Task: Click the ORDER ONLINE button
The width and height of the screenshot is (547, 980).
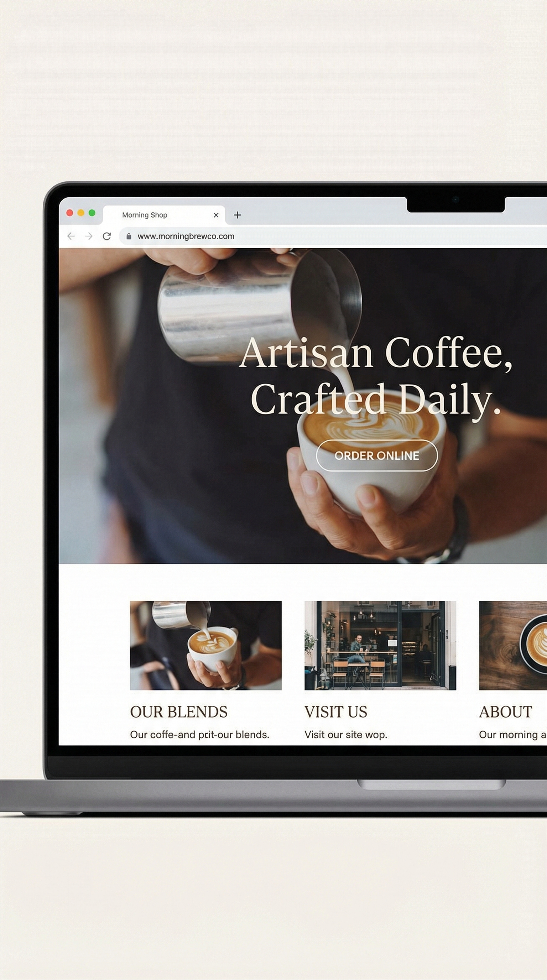Action: [x=377, y=455]
